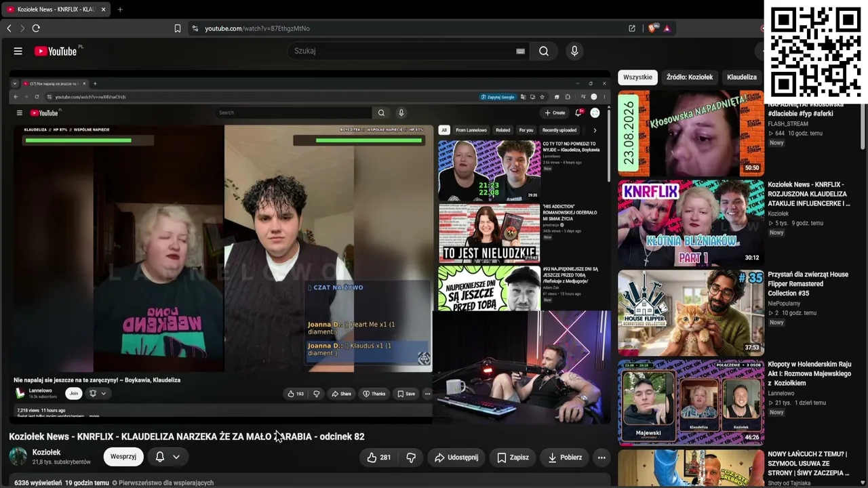This screenshot has height=488, width=868.
Task: Click the search magnifier button
Action: (544, 51)
